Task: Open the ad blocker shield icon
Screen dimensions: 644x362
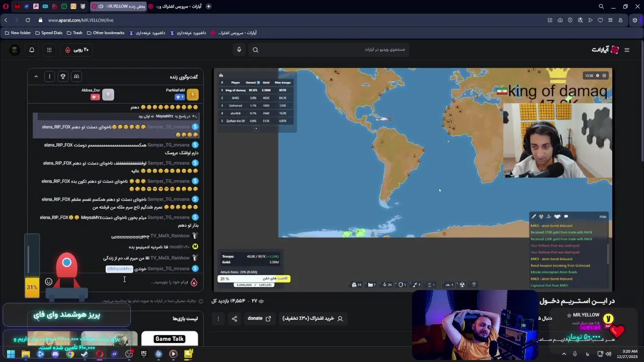Action: [x=570, y=20]
